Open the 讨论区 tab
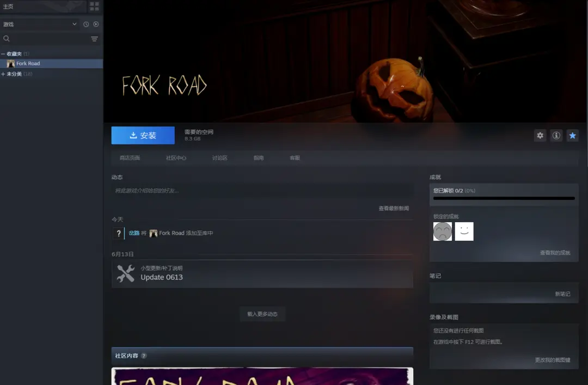This screenshot has height=385, width=588. point(220,158)
